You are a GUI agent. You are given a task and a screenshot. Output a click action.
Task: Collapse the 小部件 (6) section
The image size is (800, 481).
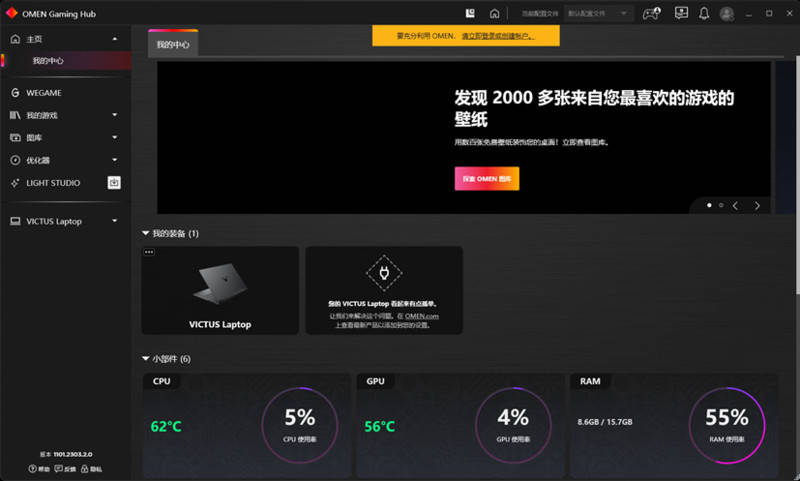[x=146, y=359]
